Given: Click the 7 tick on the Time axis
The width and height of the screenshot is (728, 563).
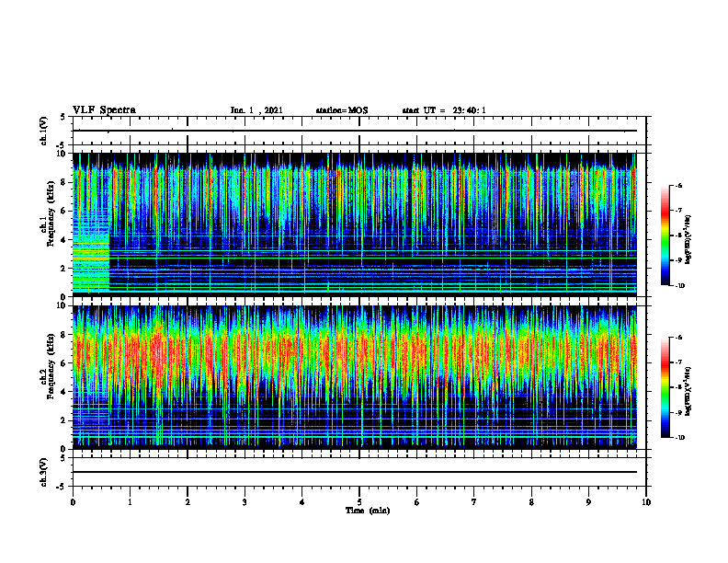Looking at the screenshot, I should tap(474, 502).
